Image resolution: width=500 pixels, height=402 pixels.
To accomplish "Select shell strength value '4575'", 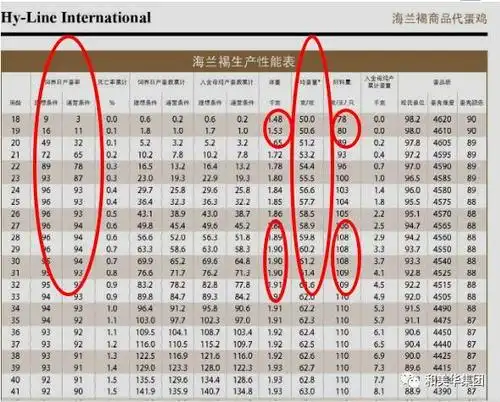I will 442,202.
